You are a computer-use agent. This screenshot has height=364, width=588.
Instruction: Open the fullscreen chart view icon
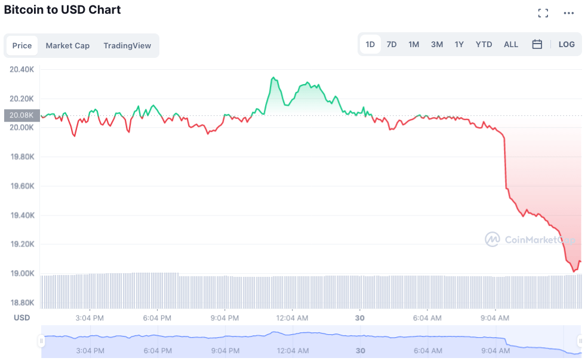pyautogui.click(x=543, y=13)
